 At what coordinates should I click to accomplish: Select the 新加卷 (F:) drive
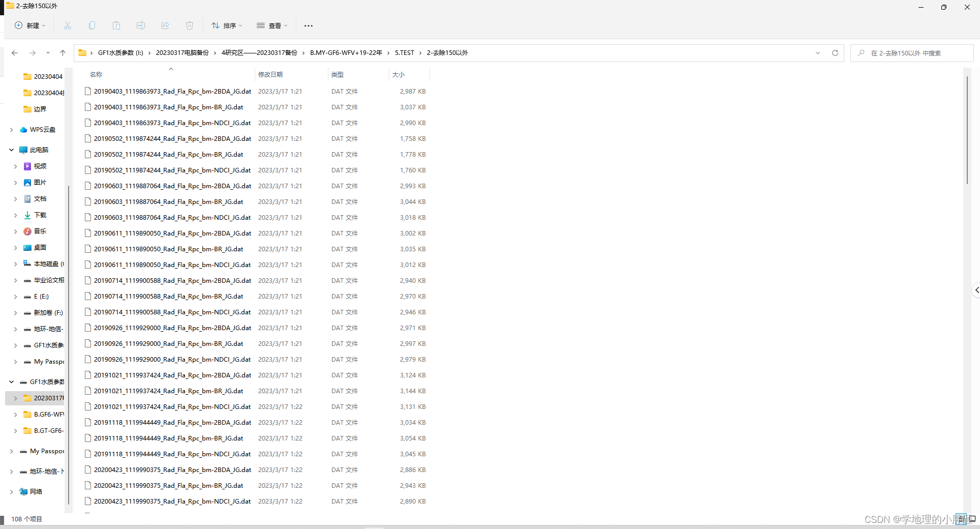(48, 313)
